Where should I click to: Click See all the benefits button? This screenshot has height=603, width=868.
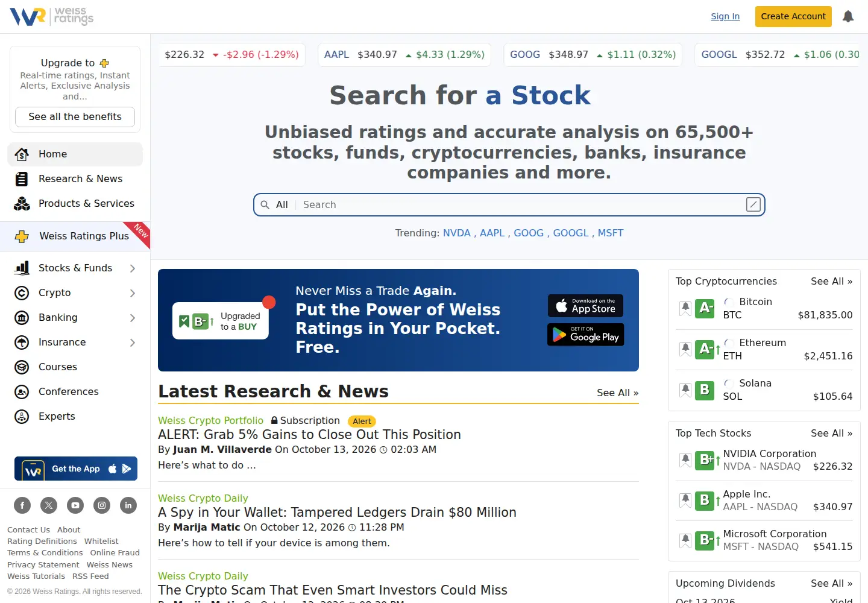75,117
